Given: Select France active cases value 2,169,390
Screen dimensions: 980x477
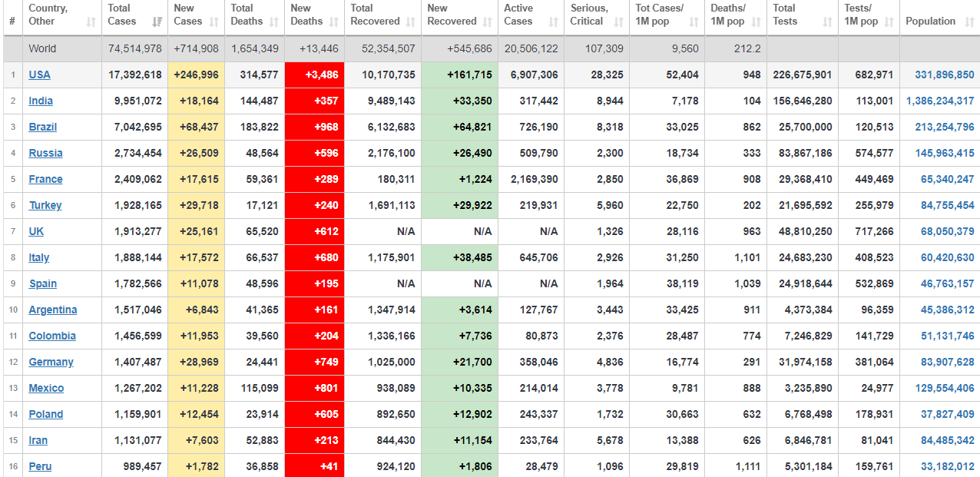Looking at the screenshot, I should (535, 179).
